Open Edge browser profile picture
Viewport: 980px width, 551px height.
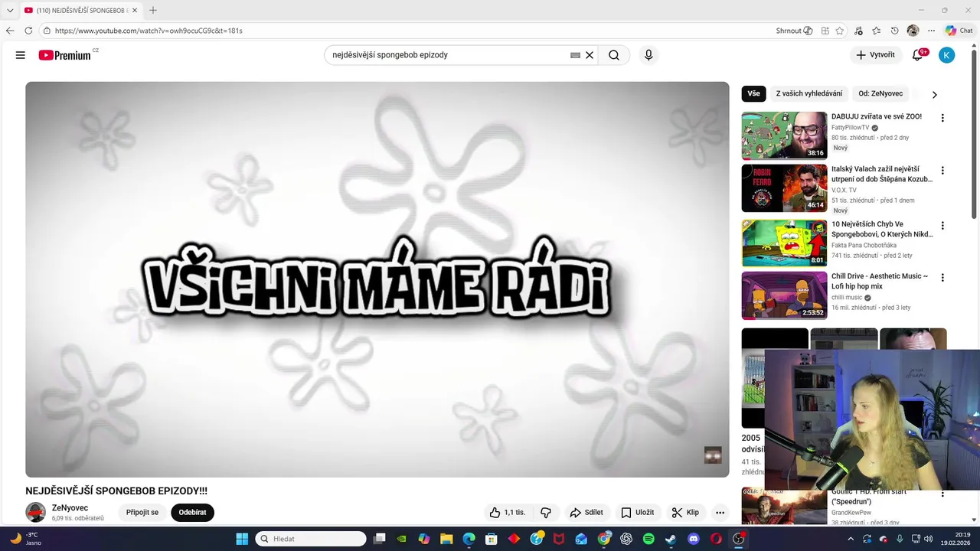(x=913, y=31)
